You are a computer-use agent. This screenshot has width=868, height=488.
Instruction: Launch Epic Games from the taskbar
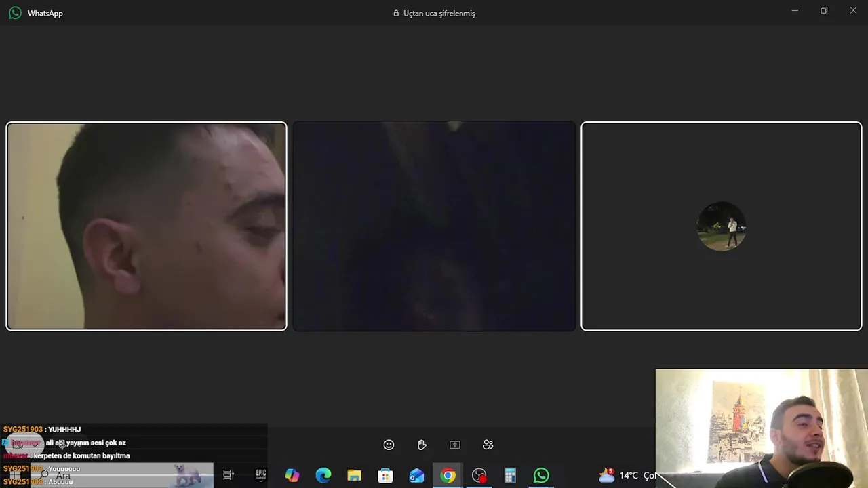260,475
